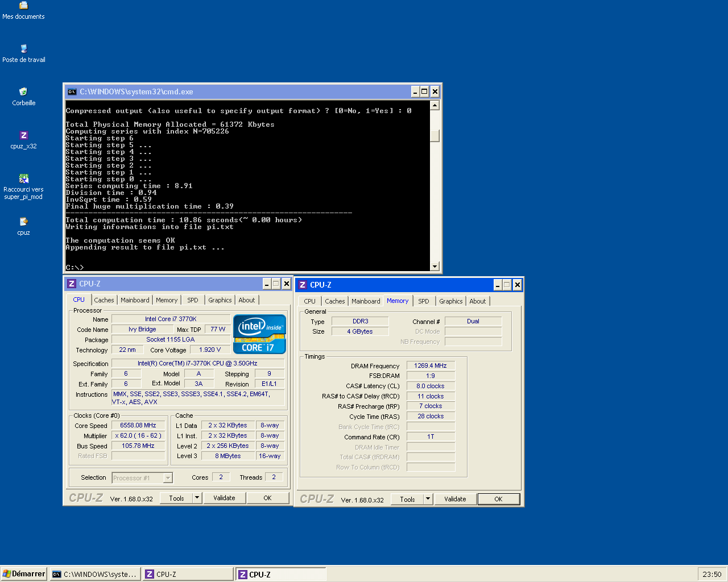Click OK in left CPU-Z window
728x582 pixels.
point(267,498)
